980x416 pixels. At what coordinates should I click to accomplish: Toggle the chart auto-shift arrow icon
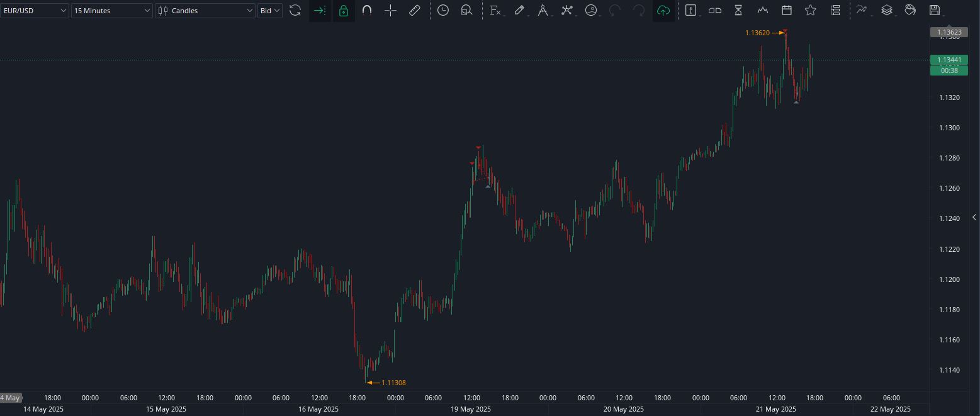coord(320,11)
